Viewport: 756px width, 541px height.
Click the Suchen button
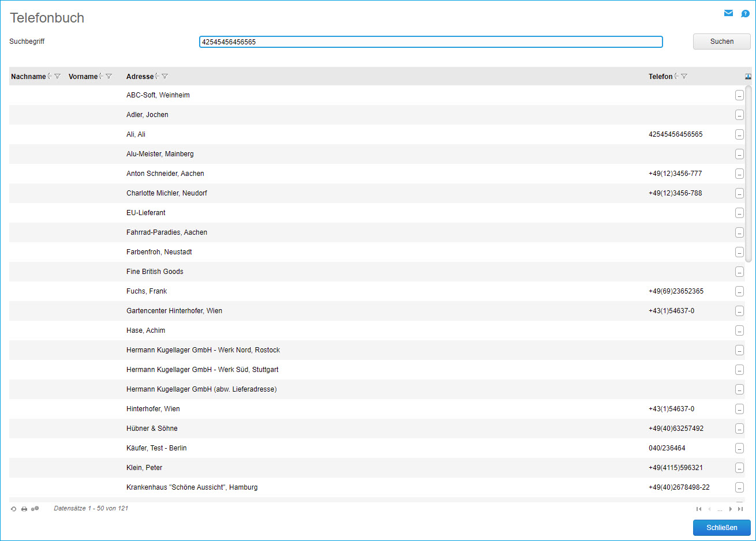coord(721,42)
